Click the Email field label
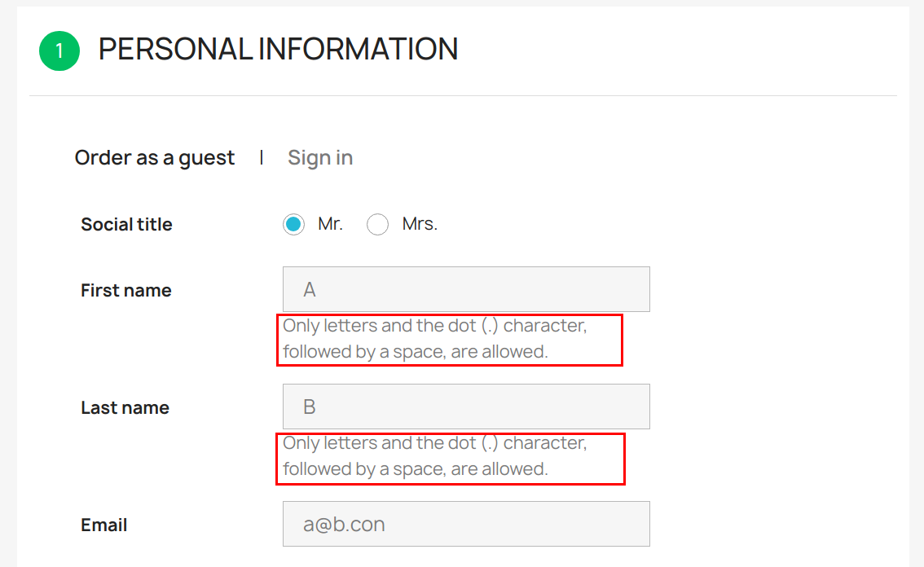Screen dimensions: 924x567 tap(103, 525)
